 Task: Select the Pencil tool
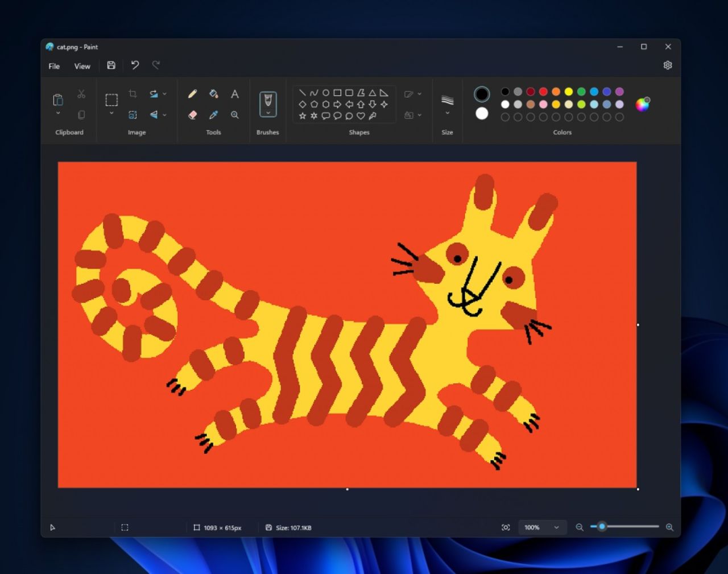pyautogui.click(x=192, y=94)
